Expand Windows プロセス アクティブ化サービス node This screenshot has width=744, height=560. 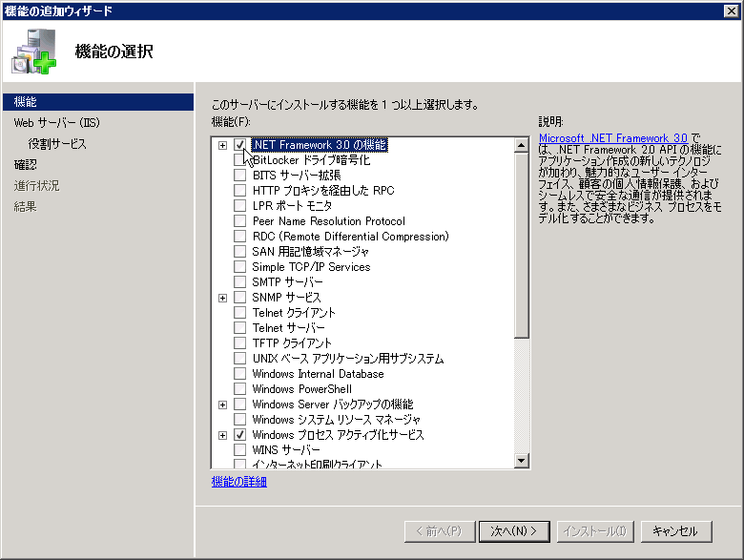(x=222, y=435)
